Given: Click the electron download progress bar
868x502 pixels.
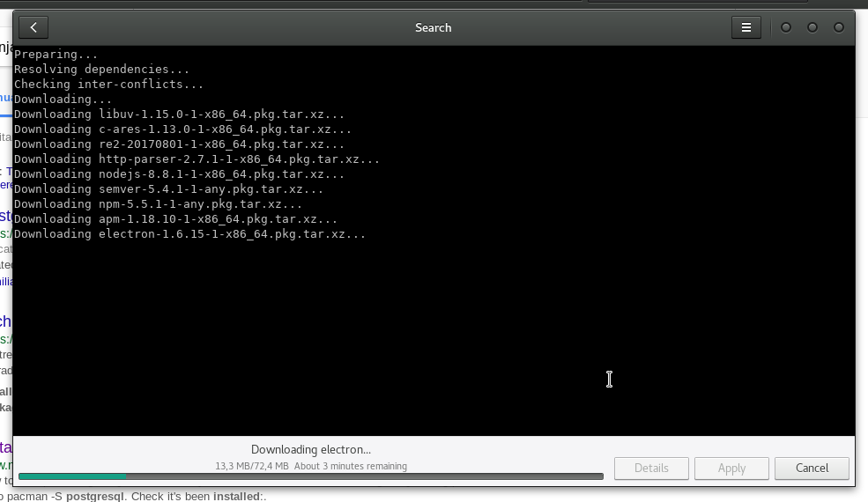Looking at the screenshot, I should tap(310, 476).
